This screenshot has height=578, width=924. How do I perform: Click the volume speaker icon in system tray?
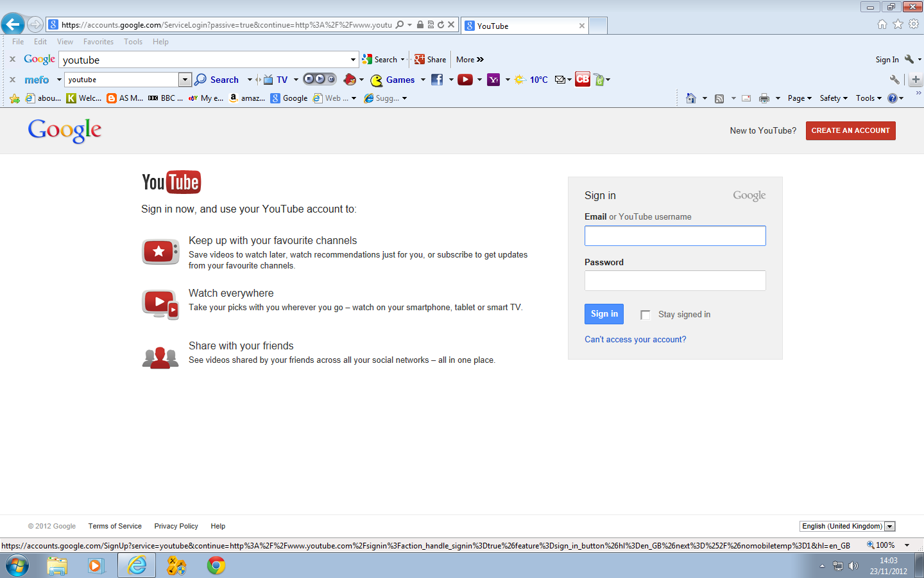853,566
